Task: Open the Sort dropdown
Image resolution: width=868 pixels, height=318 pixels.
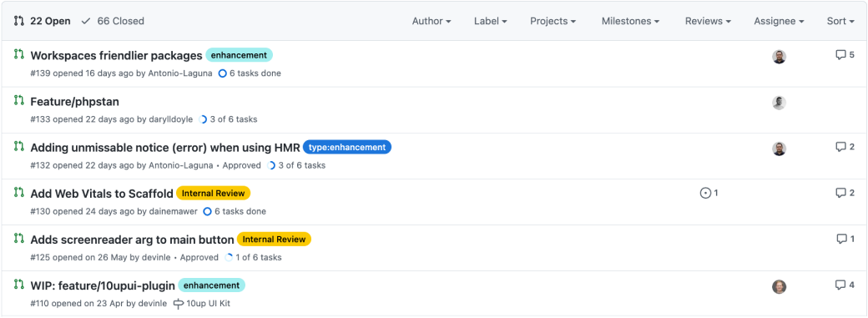Action: (840, 21)
